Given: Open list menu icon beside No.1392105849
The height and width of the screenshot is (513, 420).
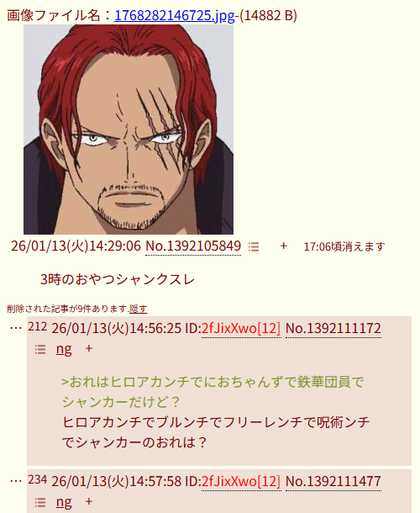Looking at the screenshot, I should pyautogui.click(x=254, y=246).
